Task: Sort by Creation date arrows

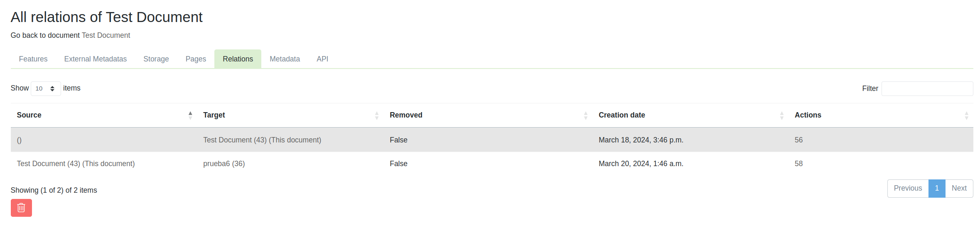Action: point(781,115)
